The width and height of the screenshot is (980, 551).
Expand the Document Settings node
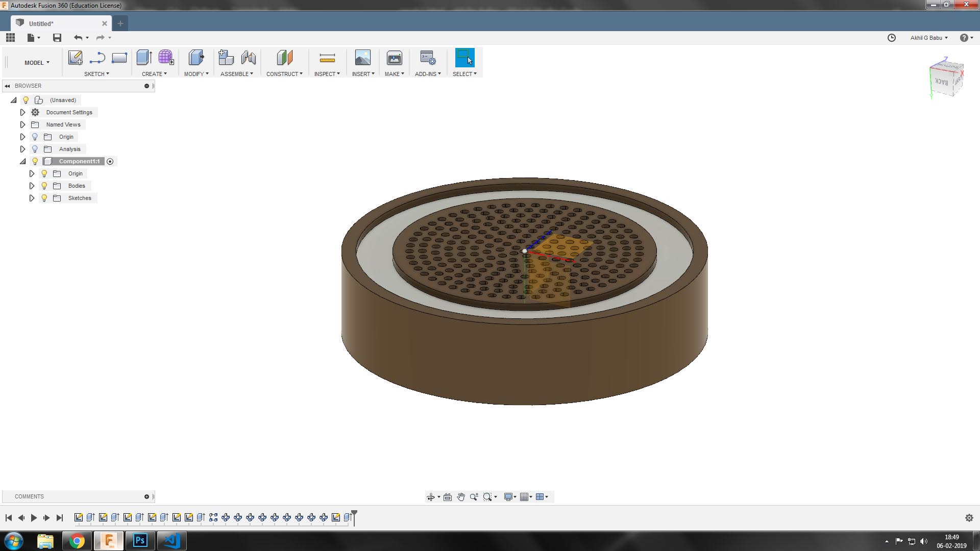point(22,112)
